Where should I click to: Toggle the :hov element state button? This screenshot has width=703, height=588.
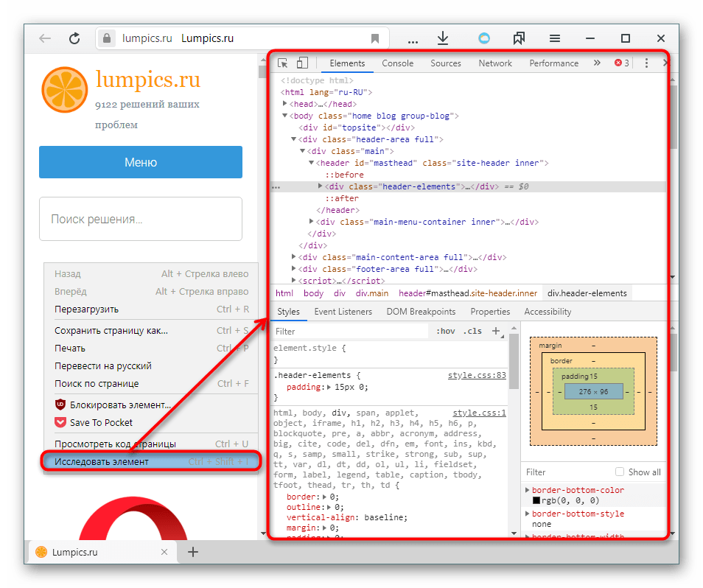tap(445, 332)
